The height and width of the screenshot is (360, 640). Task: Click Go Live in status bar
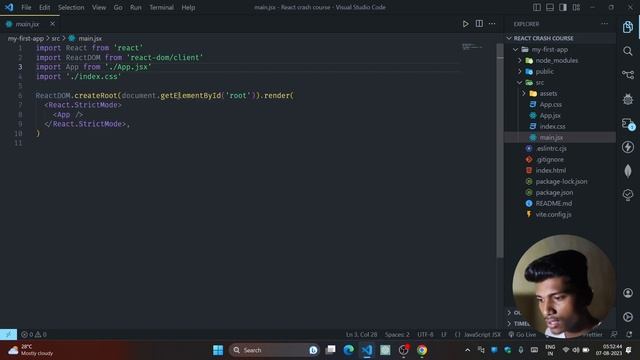[x=522, y=334]
